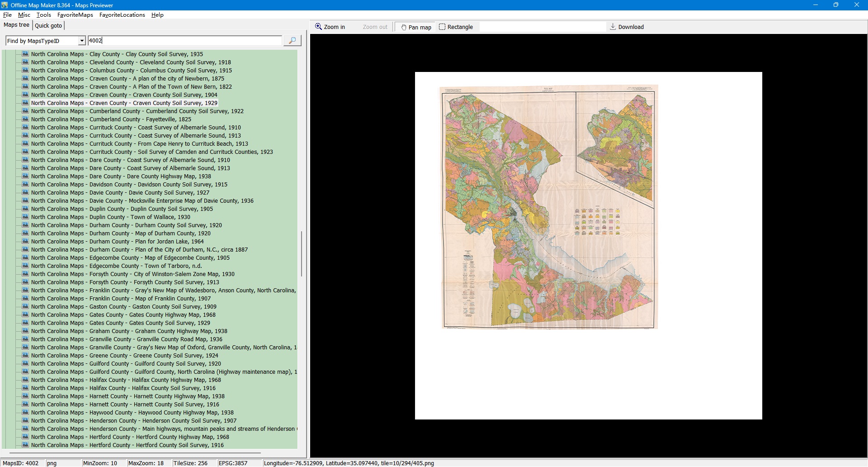Click map icon beside Dare County Highway Map

[25, 176]
